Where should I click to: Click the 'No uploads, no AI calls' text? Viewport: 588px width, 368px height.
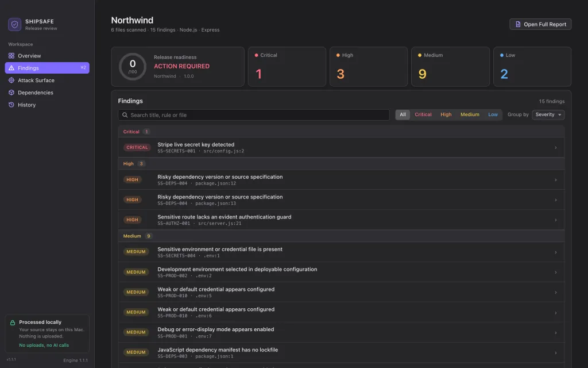pyautogui.click(x=44, y=345)
